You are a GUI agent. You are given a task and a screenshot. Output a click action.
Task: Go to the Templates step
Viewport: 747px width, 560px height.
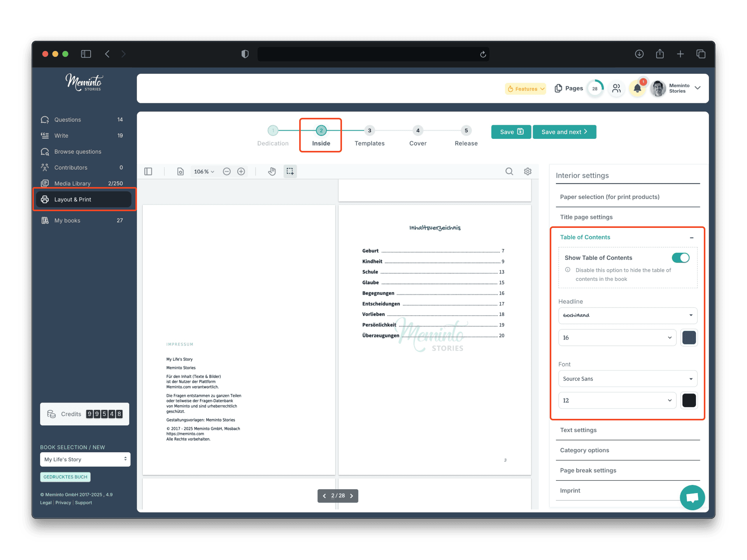coord(369,136)
